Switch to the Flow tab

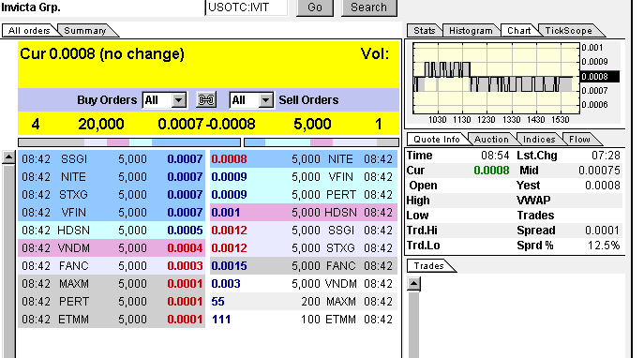coord(579,140)
